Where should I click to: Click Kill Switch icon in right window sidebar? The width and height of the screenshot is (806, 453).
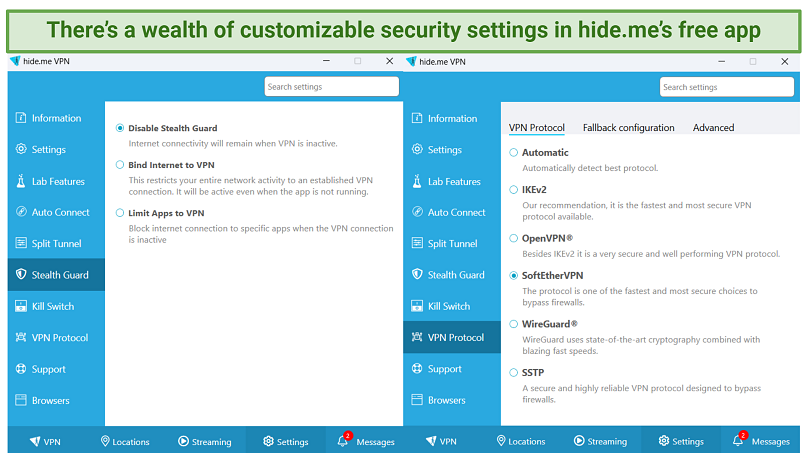[417, 306]
